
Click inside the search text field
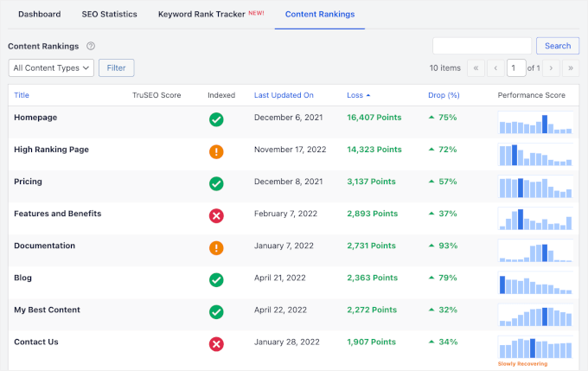[x=482, y=46]
